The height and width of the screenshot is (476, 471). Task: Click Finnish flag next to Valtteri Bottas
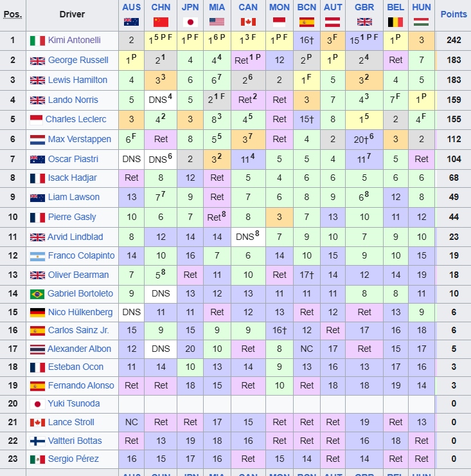(x=38, y=441)
